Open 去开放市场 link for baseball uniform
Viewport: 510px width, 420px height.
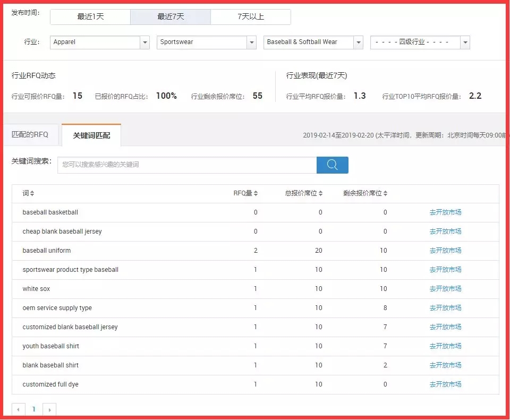[x=445, y=251]
